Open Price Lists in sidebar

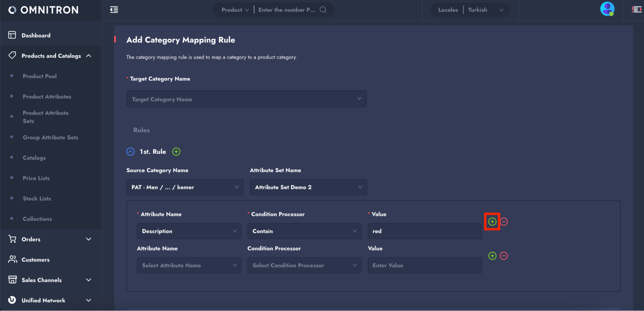(36, 178)
